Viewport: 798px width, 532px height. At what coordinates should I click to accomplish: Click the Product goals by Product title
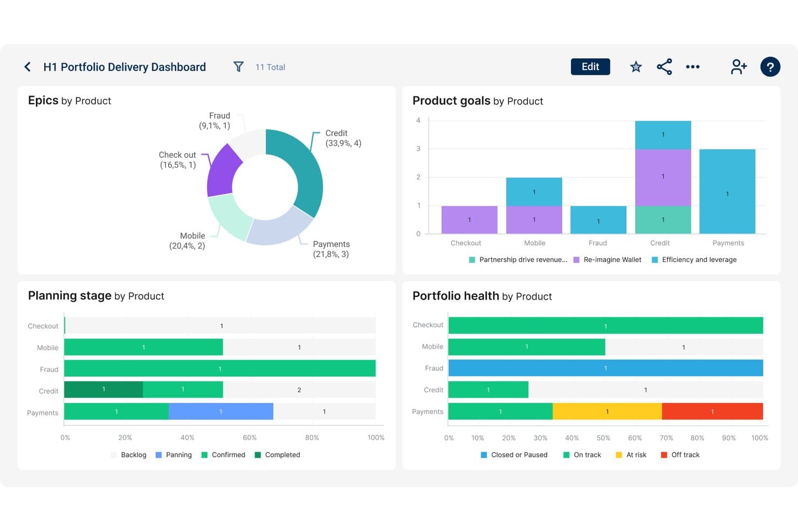pos(478,101)
